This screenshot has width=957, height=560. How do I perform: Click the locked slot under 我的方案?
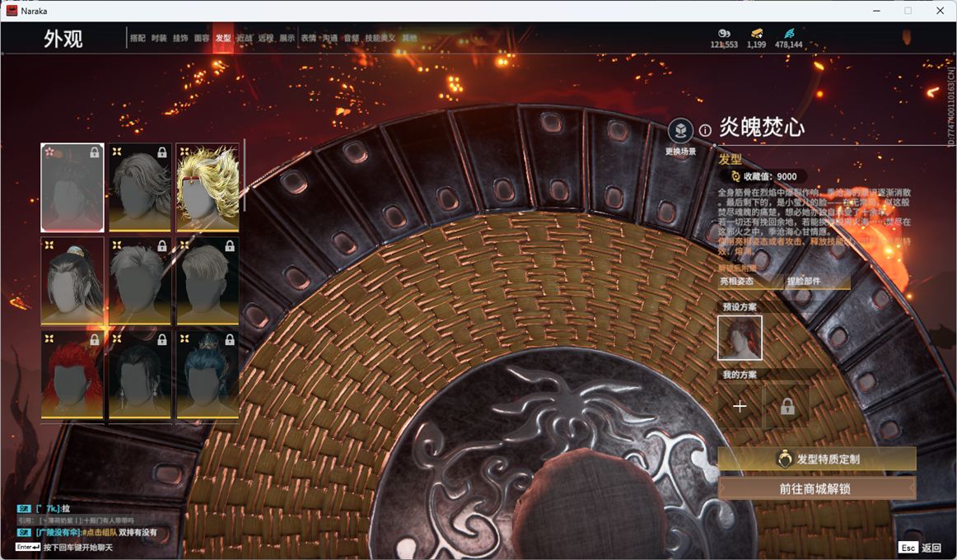tap(787, 406)
